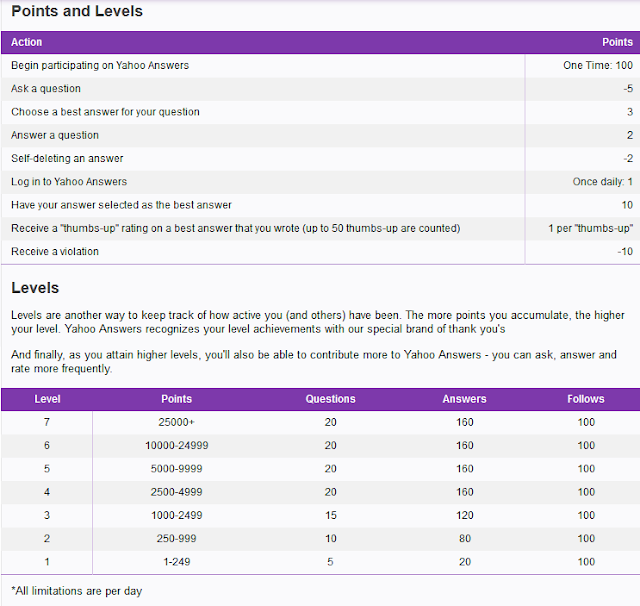Image resolution: width=640 pixels, height=606 pixels.
Task: Click the Levels section heading
Action: point(35,288)
